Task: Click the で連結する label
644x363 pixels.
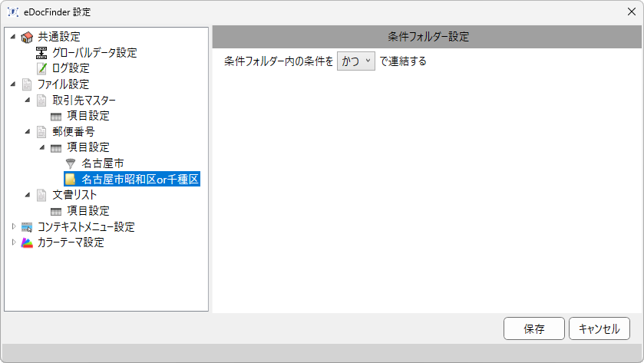Action: tap(403, 61)
